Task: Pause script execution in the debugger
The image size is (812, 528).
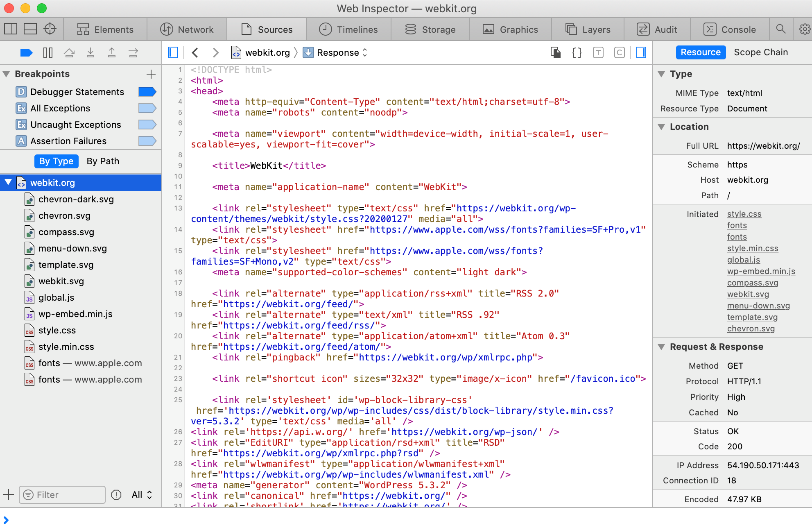Action: point(48,52)
